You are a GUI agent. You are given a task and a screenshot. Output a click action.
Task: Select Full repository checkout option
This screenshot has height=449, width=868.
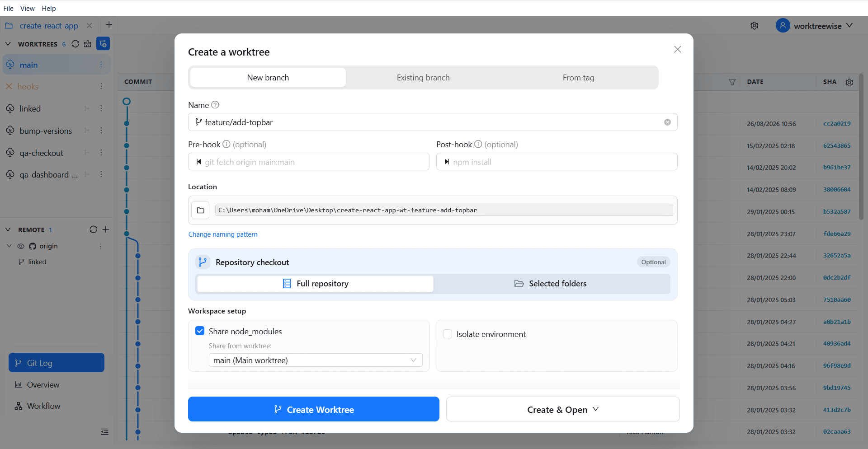(x=315, y=284)
